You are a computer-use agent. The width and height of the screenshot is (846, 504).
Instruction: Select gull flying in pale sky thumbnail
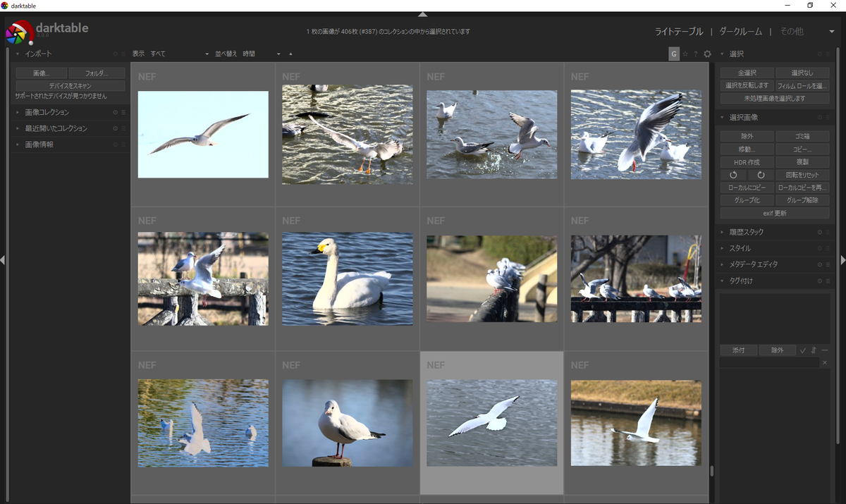click(203, 134)
